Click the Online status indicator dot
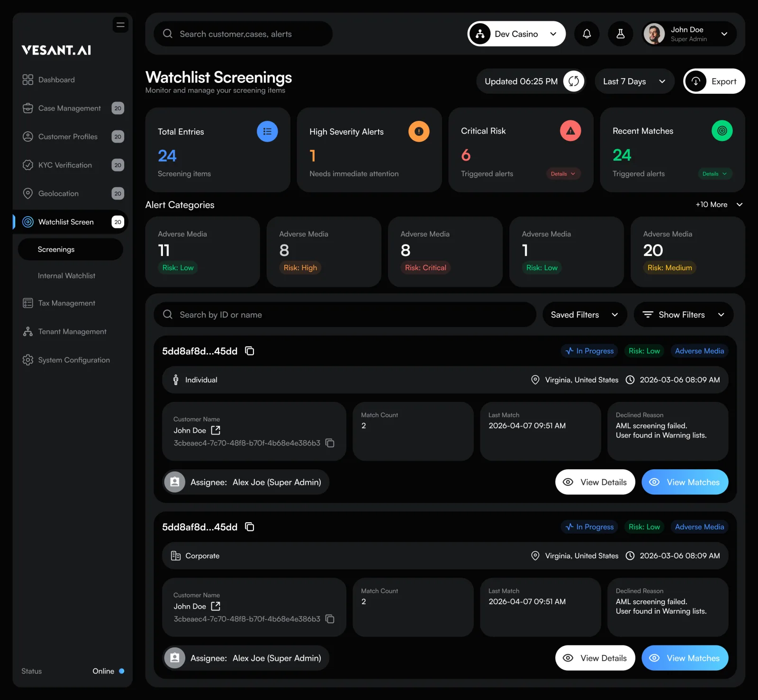The image size is (758, 700). point(122,671)
